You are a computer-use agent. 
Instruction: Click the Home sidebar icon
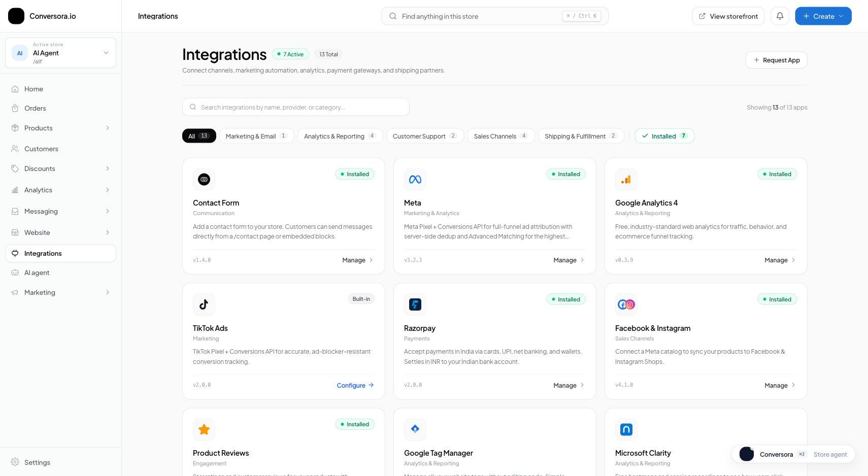pos(15,89)
